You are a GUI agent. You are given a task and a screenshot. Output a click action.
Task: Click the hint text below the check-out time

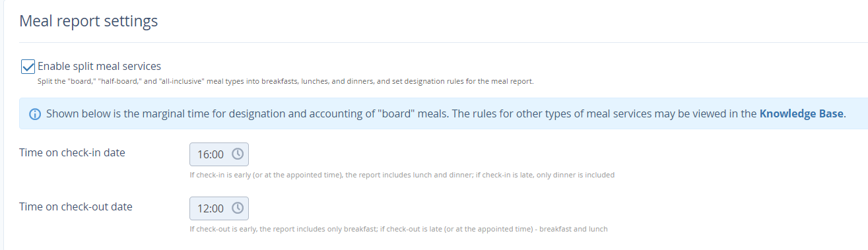pos(399,229)
